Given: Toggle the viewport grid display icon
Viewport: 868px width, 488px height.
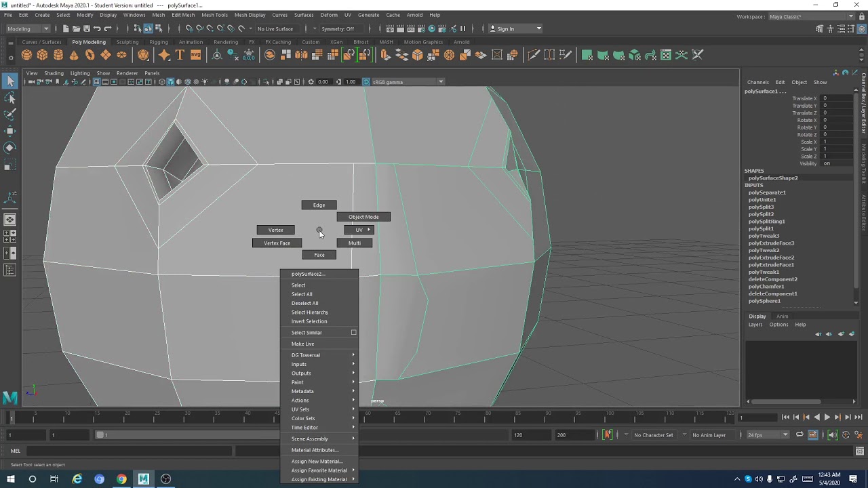Looking at the screenshot, I should coord(97,82).
